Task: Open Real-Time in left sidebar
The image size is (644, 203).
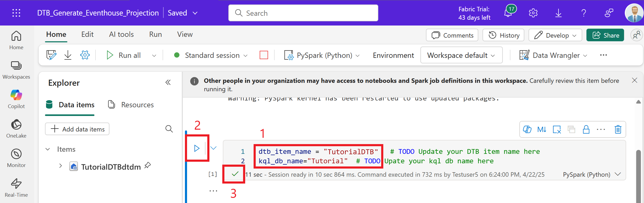Action: tap(16, 187)
